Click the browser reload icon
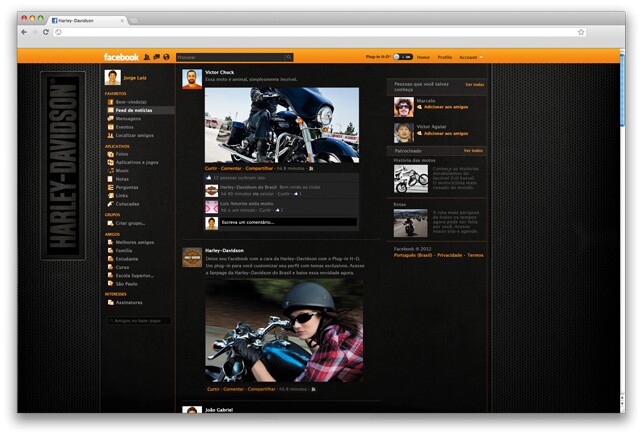 point(46,32)
